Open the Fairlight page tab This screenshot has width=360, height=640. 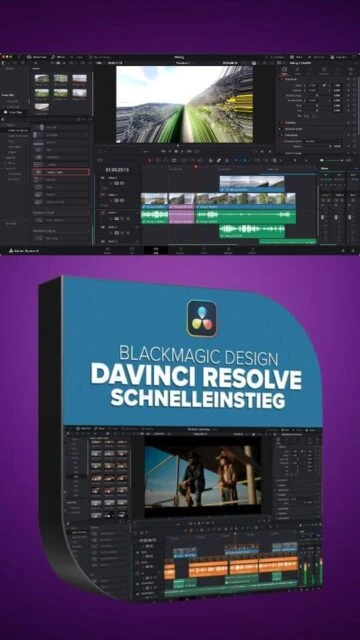[x=228, y=250]
